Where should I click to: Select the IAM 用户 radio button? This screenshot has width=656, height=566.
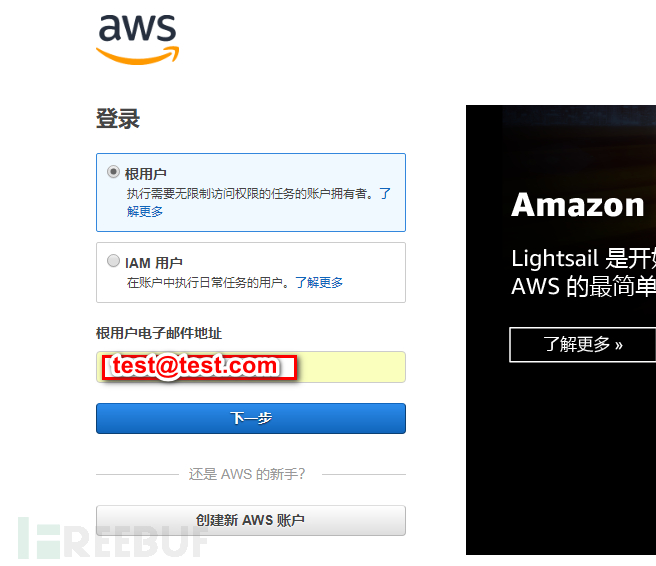pyautogui.click(x=113, y=261)
